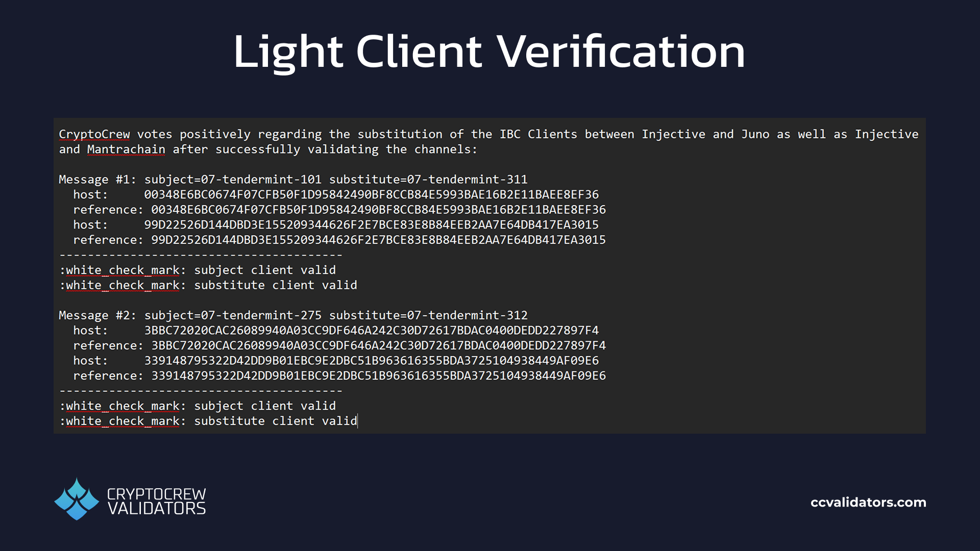Viewport: 980px width, 551px height.
Task: Click the text substitute=07-tendermint-312
Action: [x=428, y=315]
